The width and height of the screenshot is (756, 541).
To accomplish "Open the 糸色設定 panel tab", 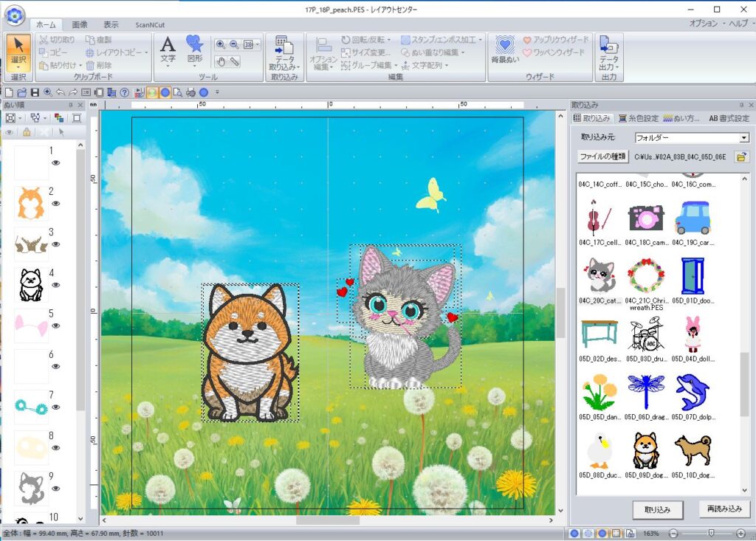I will pos(639,118).
